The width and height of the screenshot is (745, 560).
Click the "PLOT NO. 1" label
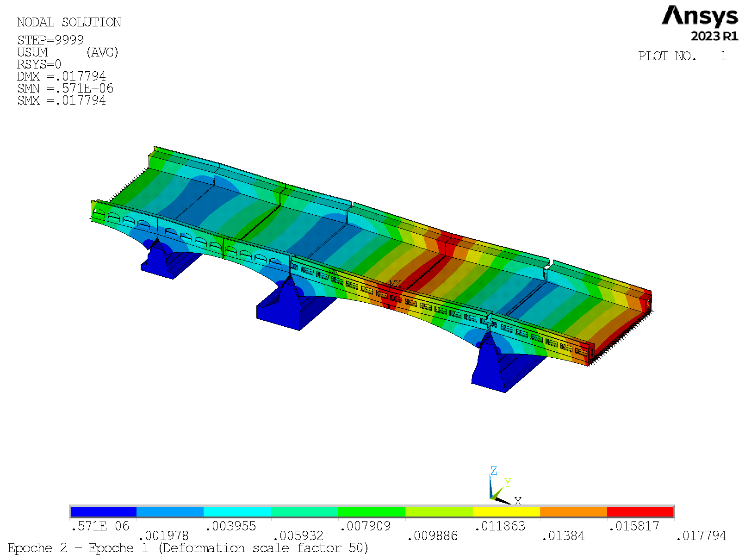[x=683, y=56]
